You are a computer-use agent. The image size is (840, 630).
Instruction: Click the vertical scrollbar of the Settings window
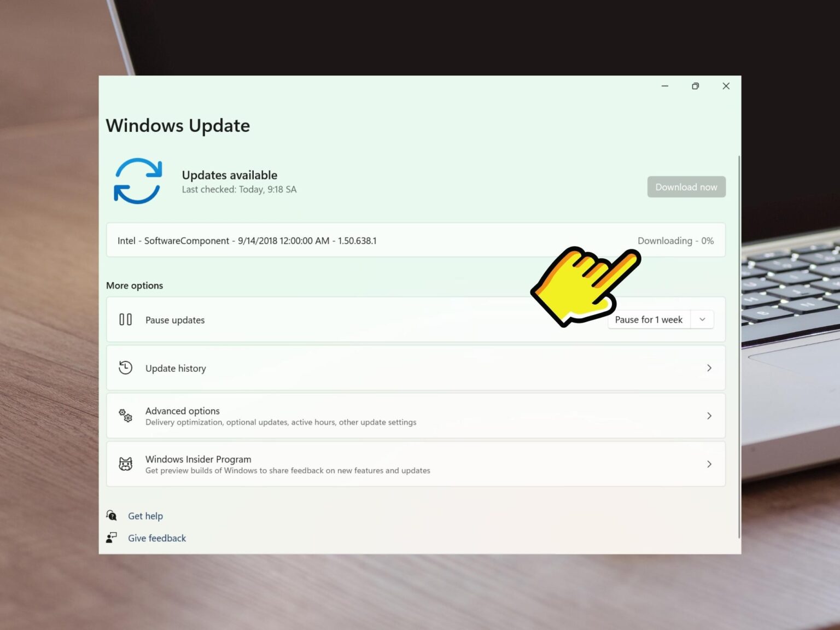tap(739, 347)
